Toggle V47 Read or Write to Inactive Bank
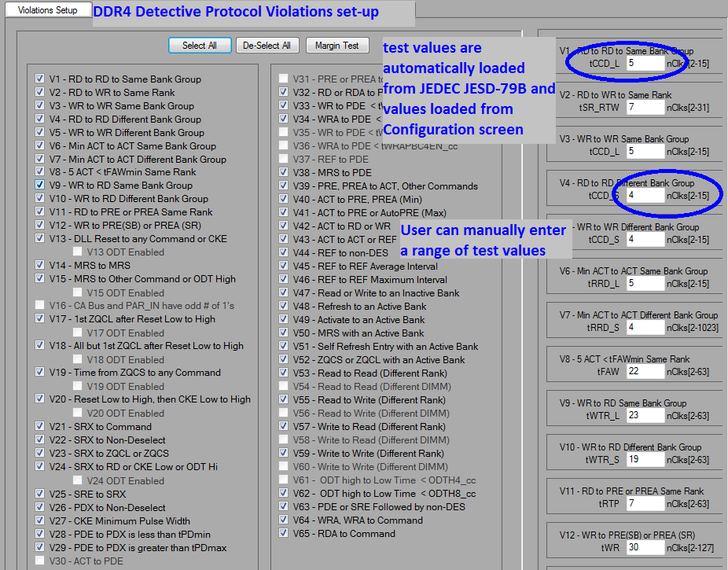Image resolution: width=728 pixels, height=570 pixels. coord(283,292)
